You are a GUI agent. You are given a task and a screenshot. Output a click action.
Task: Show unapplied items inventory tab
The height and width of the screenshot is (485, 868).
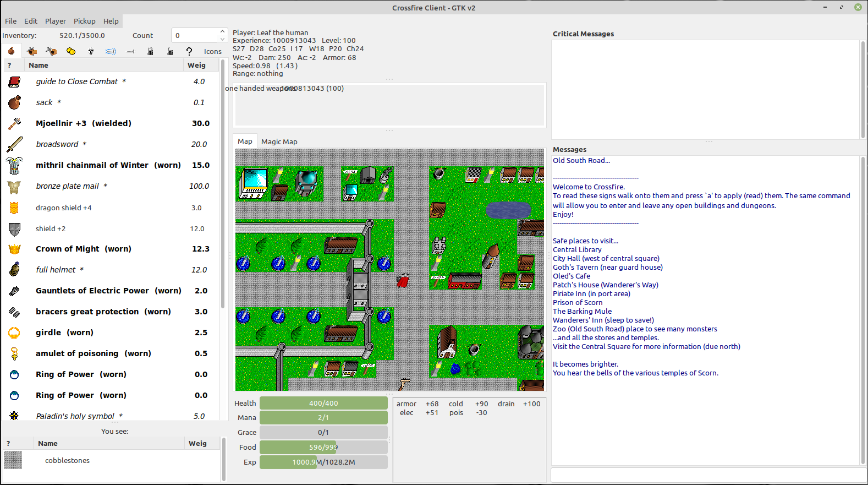click(52, 51)
